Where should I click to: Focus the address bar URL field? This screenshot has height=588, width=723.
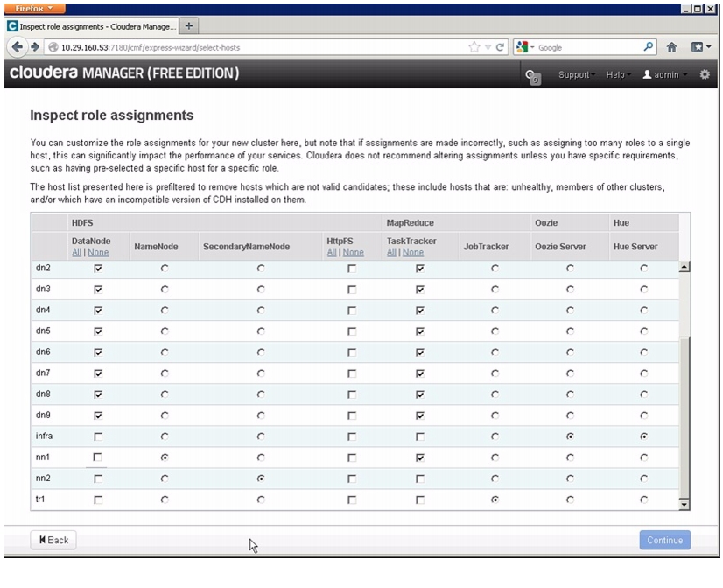tap(258, 47)
